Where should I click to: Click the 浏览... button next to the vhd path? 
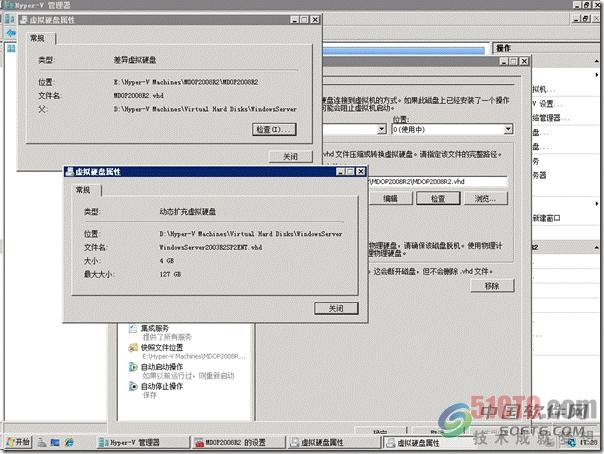pyautogui.click(x=486, y=199)
